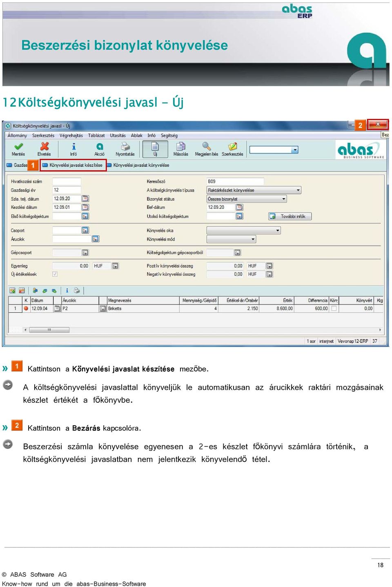This screenshot has width=392, height=587.
Task: Click the Könyvelési javaslat készítése button
Action: click(x=73, y=165)
